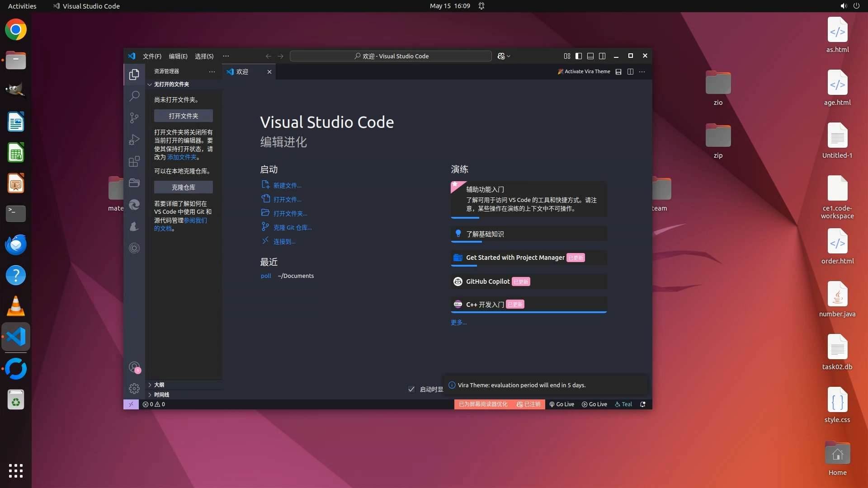Click the 打开文件夹 button in explorer

coord(183,116)
